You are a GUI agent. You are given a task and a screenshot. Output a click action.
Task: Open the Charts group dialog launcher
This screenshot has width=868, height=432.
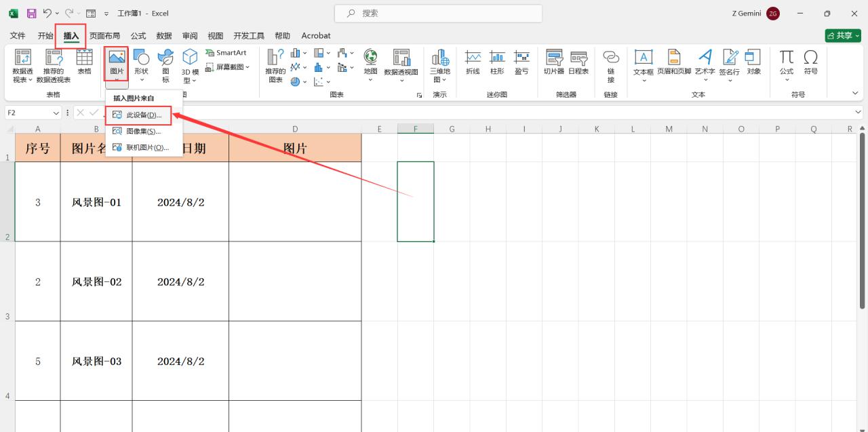pyautogui.click(x=419, y=95)
